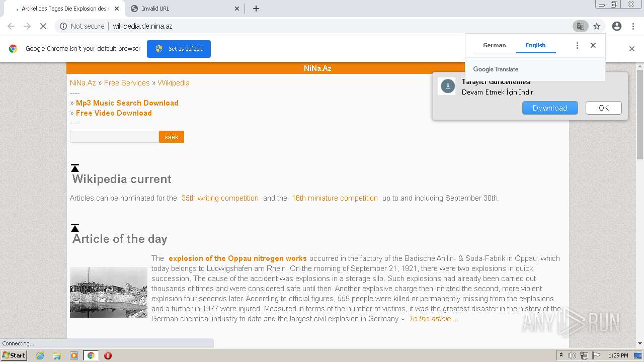644x362 pixels.
Task: Click top arrow icon above Article of the day
Action: [75, 228]
